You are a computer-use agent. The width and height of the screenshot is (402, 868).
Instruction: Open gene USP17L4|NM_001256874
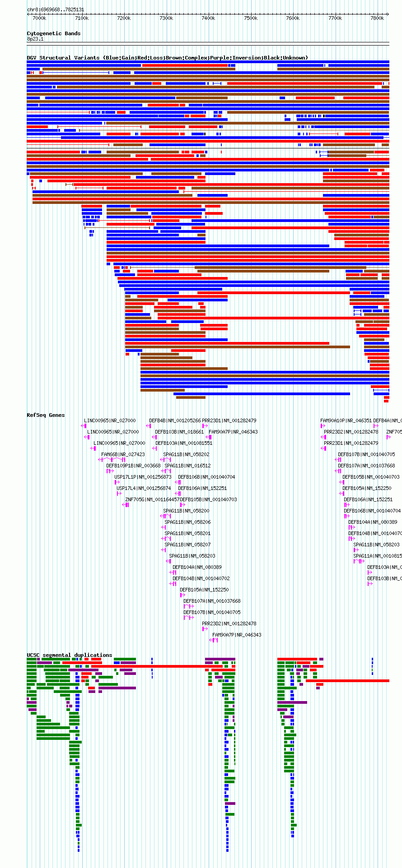tap(144, 488)
